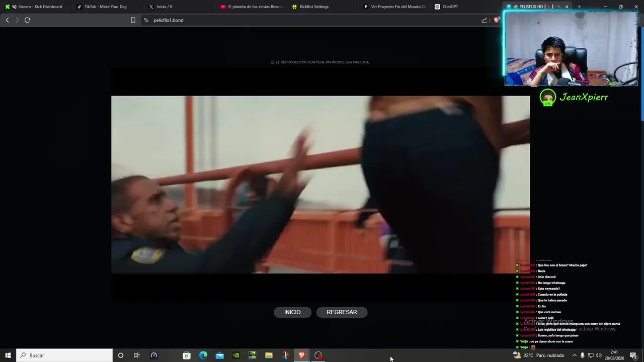
Task: Open network status tray icon
Action: pos(591,355)
